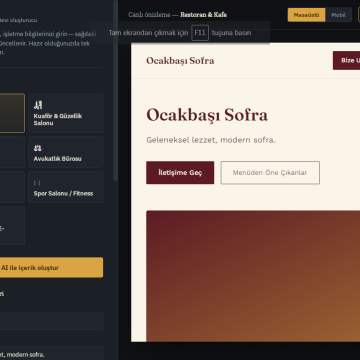Select the Spor Salonu / Fitness business type card
Image resolution: width=360 pixels, height=360 pixels.
(66, 187)
